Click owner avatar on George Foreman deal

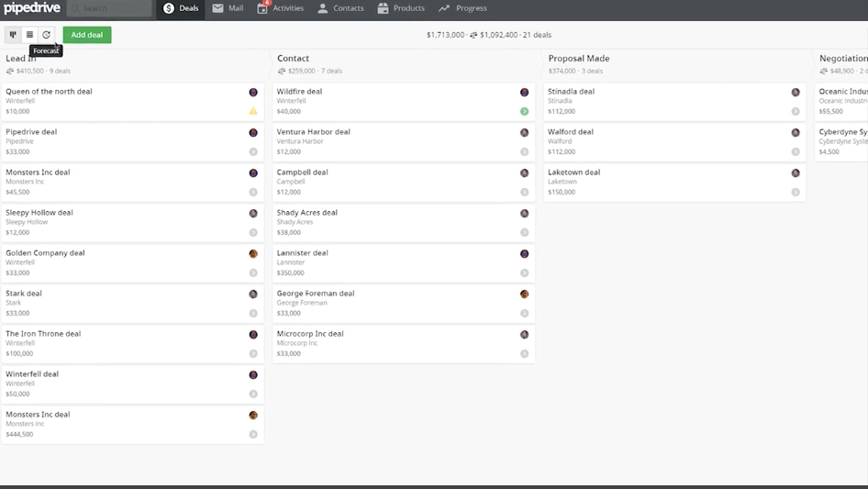525,295
